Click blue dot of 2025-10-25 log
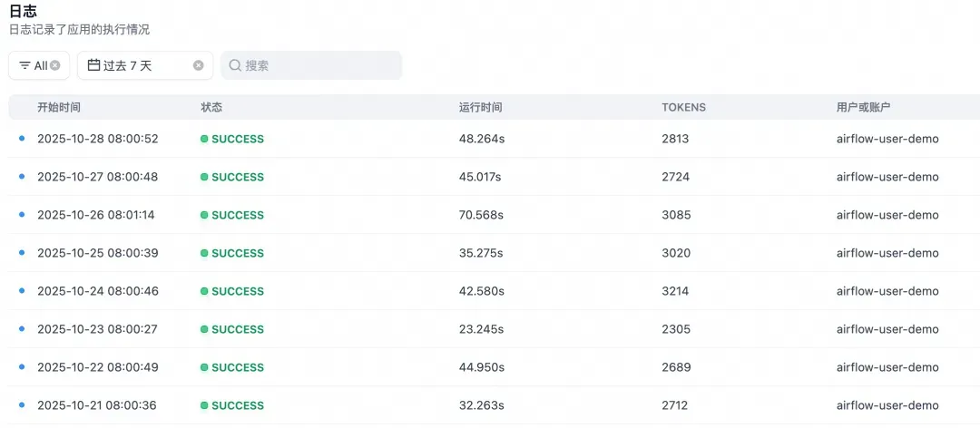The width and height of the screenshot is (980, 428). coord(22,253)
